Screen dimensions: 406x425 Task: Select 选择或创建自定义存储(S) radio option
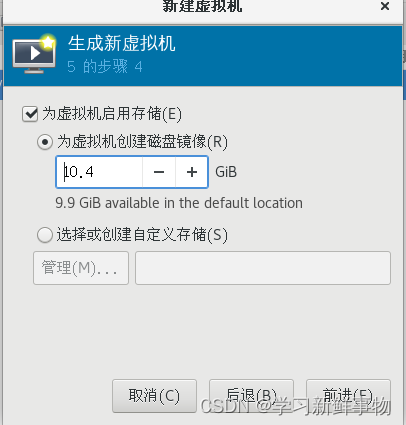(45, 235)
